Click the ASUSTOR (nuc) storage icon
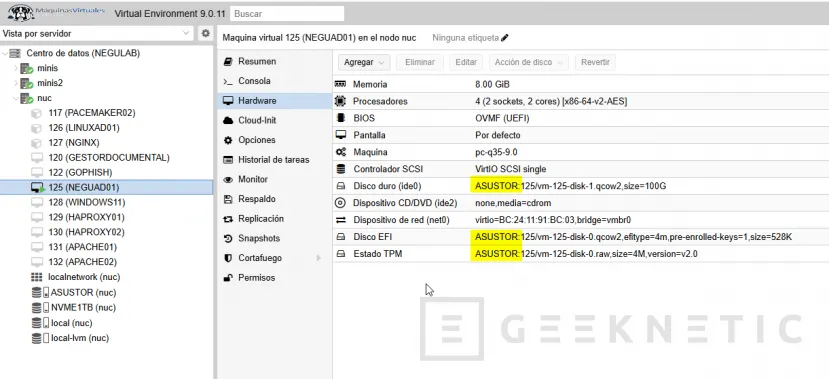 pyautogui.click(x=40, y=292)
